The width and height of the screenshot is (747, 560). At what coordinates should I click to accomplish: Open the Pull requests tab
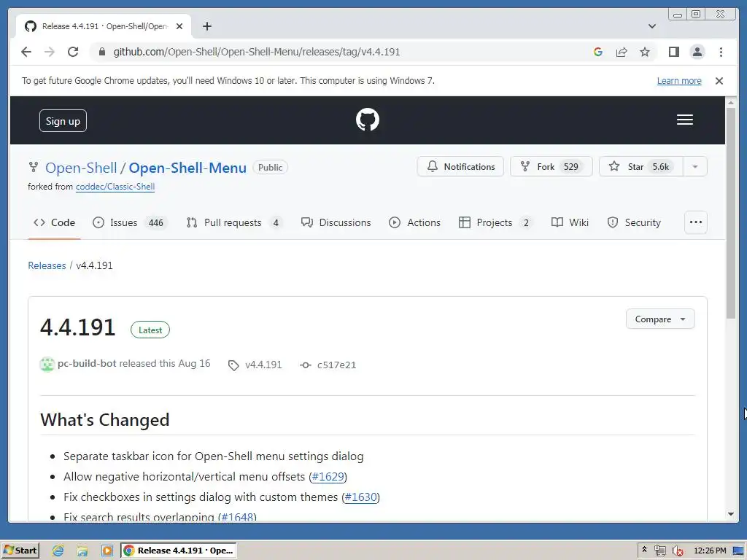(x=234, y=222)
